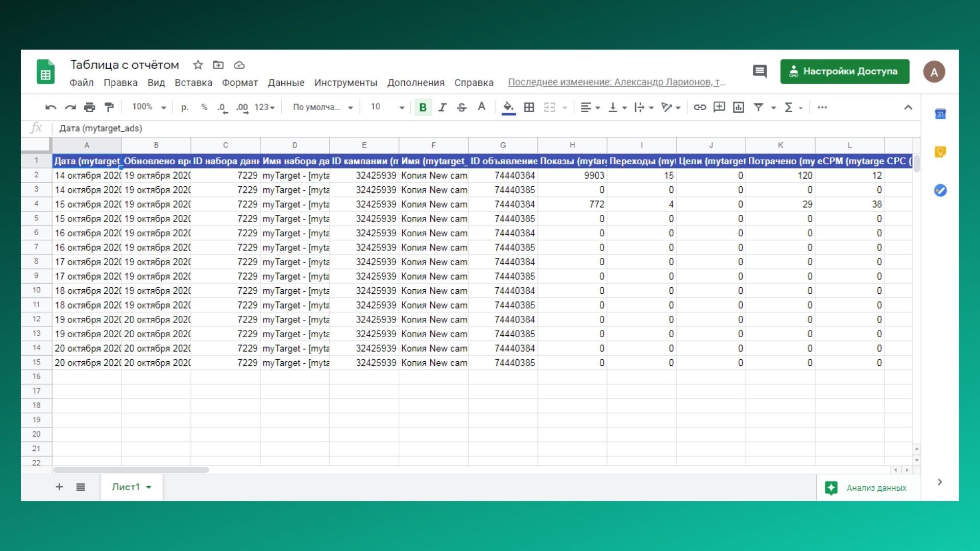Viewport: 980px width, 551px height.
Task: Open the Файл menu
Action: tap(82, 83)
